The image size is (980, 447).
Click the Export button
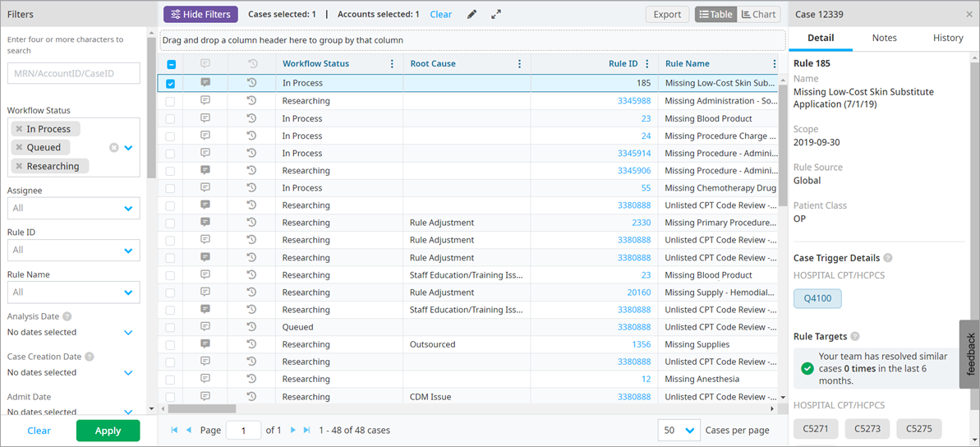click(668, 14)
